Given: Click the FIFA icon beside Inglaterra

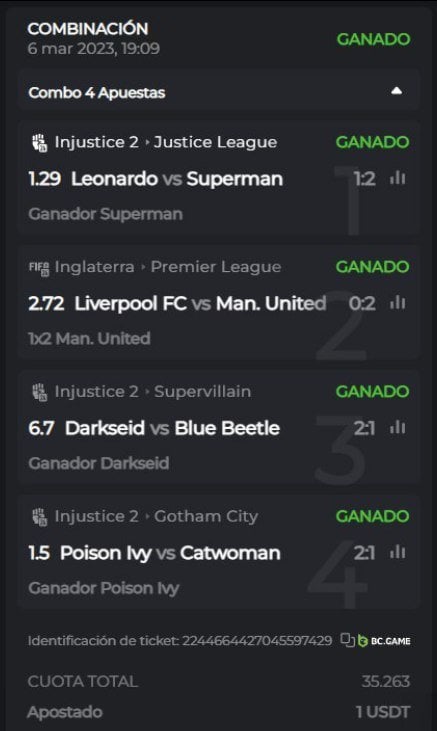Looking at the screenshot, I should click(x=39, y=268).
